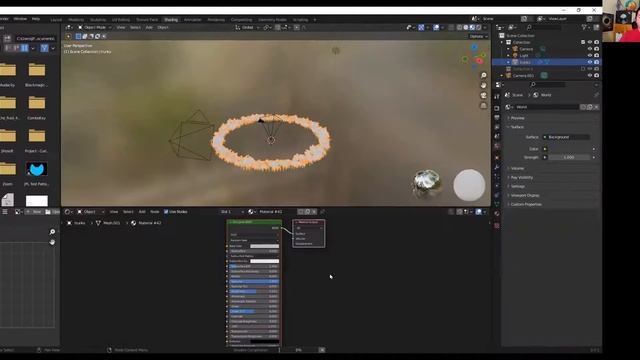Viewport: 640px width, 360px height.
Task: Switch viewport to wireframe shading
Action: pos(460,27)
